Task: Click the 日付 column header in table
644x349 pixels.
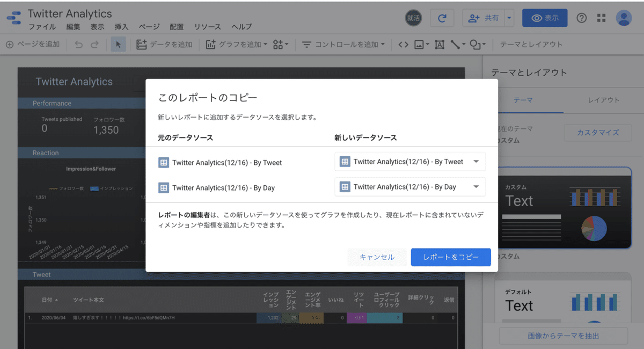Action: pyautogui.click(x=49, y=300)
